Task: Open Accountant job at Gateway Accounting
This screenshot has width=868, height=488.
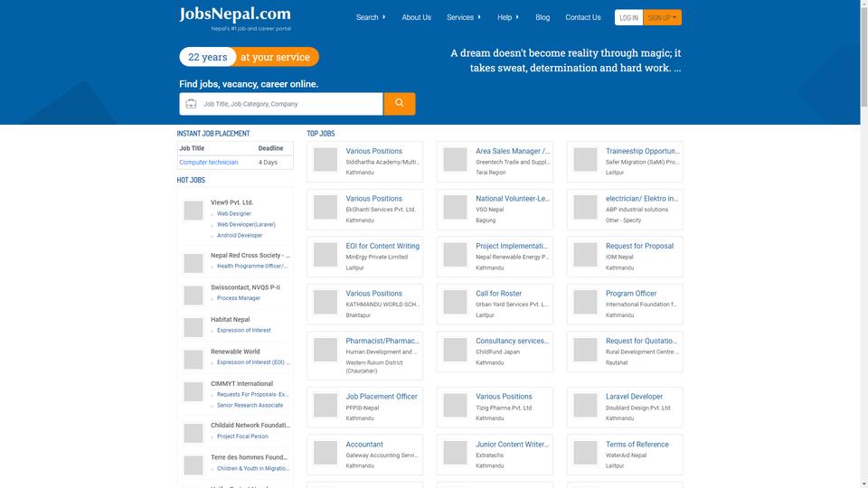Action: tap(364, 445)
